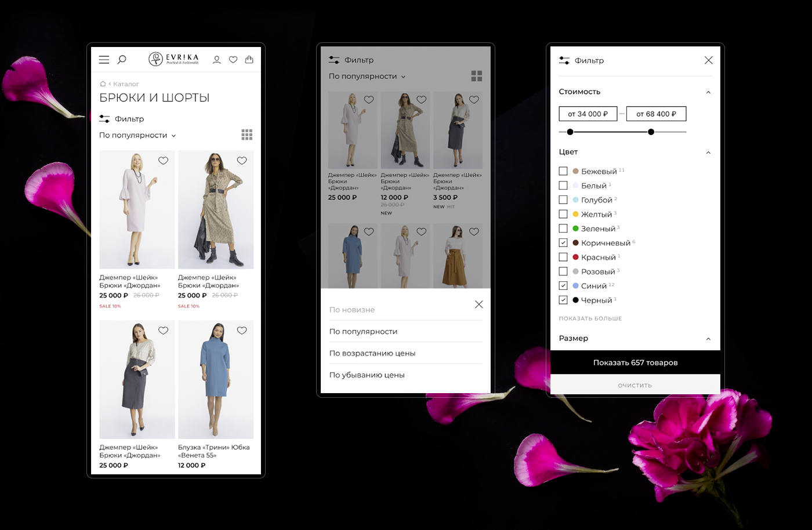This screenshot has width=812, height=530.
Task: Open the account profile icon
Action: 216,59
